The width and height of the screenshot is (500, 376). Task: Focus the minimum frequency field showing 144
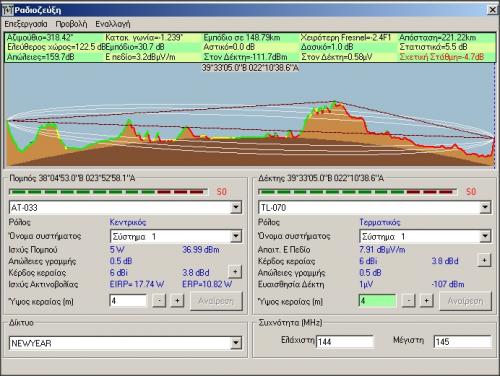pyautogui.click(x=345, y=342)
